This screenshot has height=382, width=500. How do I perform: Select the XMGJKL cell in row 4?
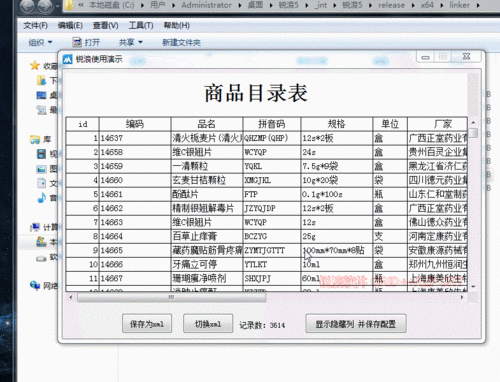click(x=272, y=180)
